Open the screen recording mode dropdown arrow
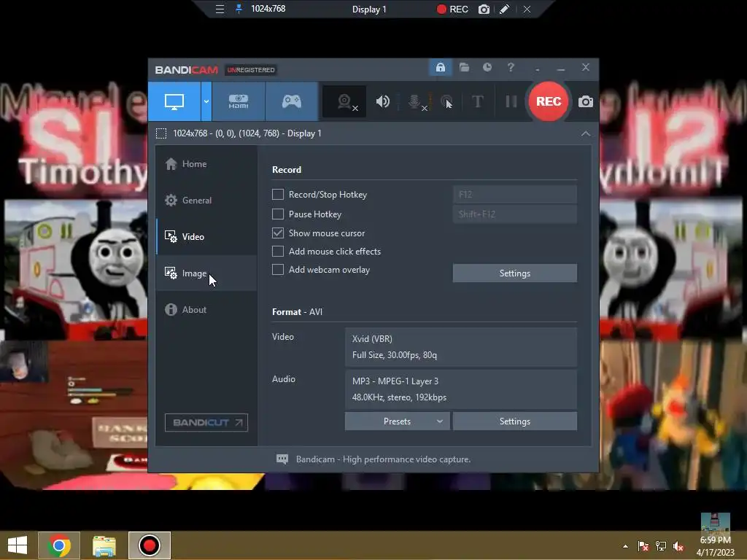747x560 pixels. click(x=206, y=101)
